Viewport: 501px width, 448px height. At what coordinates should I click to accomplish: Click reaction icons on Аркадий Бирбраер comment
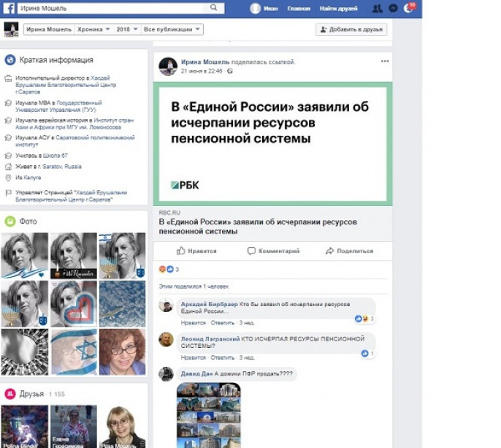(x=364, y=319)
